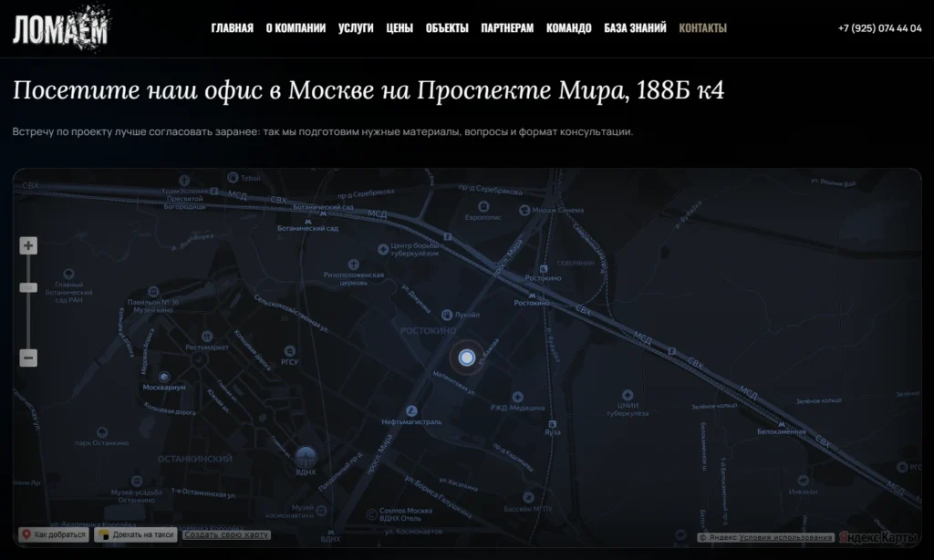Click the map zoom slider handle
This screenshot has width=934, height=560.
(x=28, y=287)
